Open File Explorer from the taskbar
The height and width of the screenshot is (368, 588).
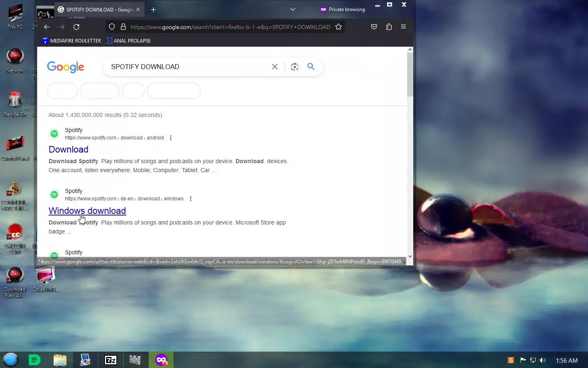click(x=60, y=360)
